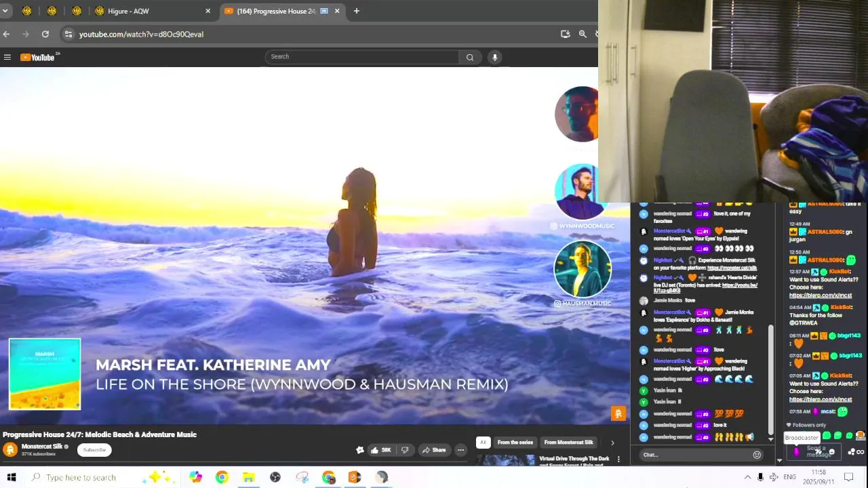Viewport: 868px width, 488px height.
Task: Select the From the series chip
Action: pyautogui.click(x=515, y=443)
